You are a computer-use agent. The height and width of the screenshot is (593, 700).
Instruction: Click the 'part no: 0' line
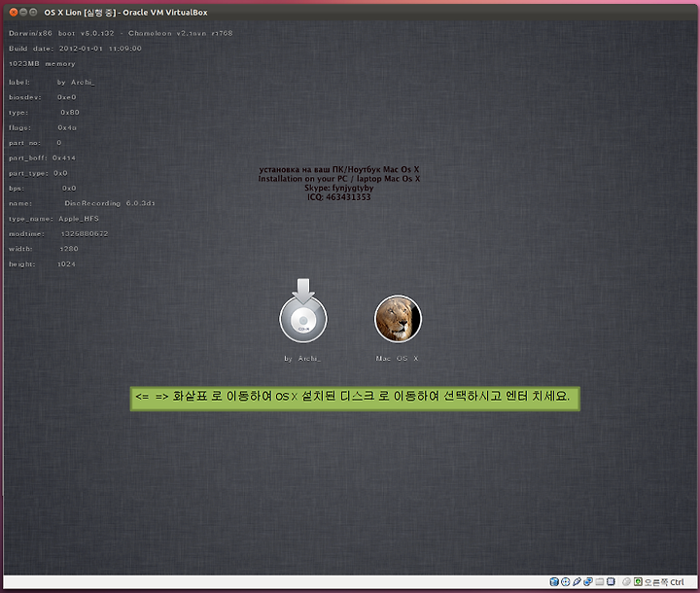coord(35,143)
